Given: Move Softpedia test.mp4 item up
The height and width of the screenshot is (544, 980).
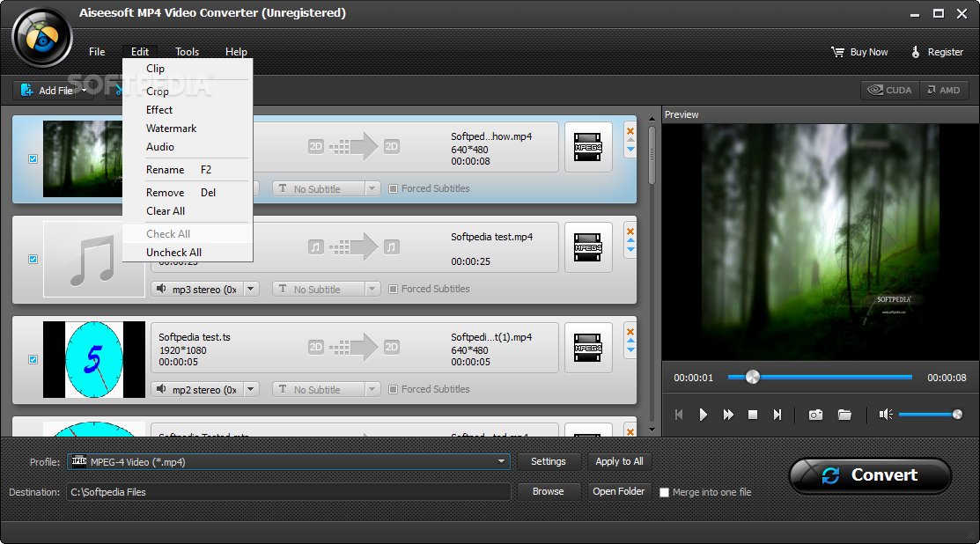Looking at the screenshot, I should 630,240.
